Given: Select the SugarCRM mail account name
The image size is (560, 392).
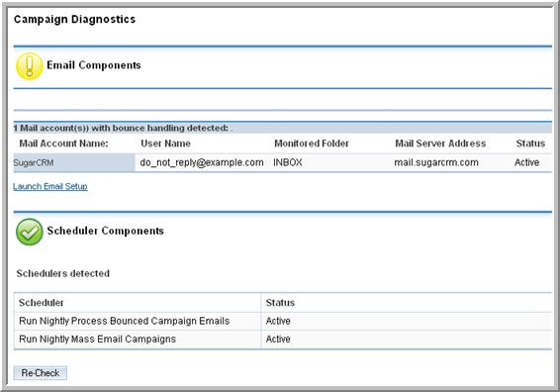Looking at the screenshot, I should click(34, 163).
